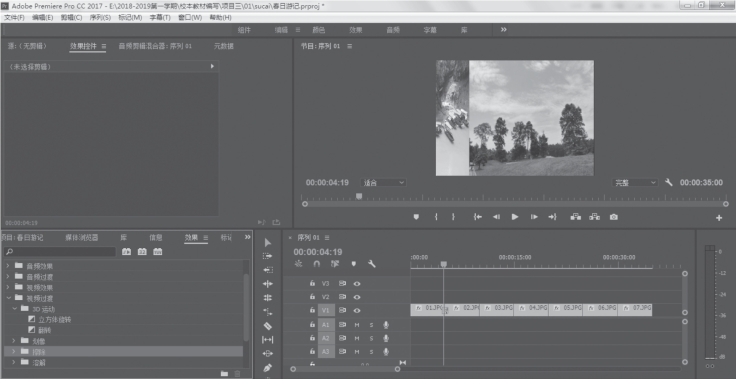Go to Out point
This screenshot has height=379, width=736.
(552, 217)
